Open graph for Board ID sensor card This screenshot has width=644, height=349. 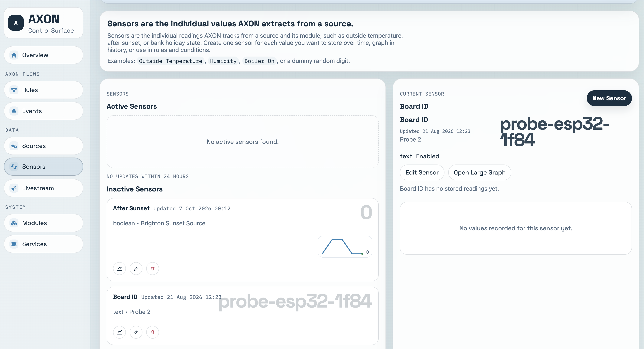click(119, 332)
